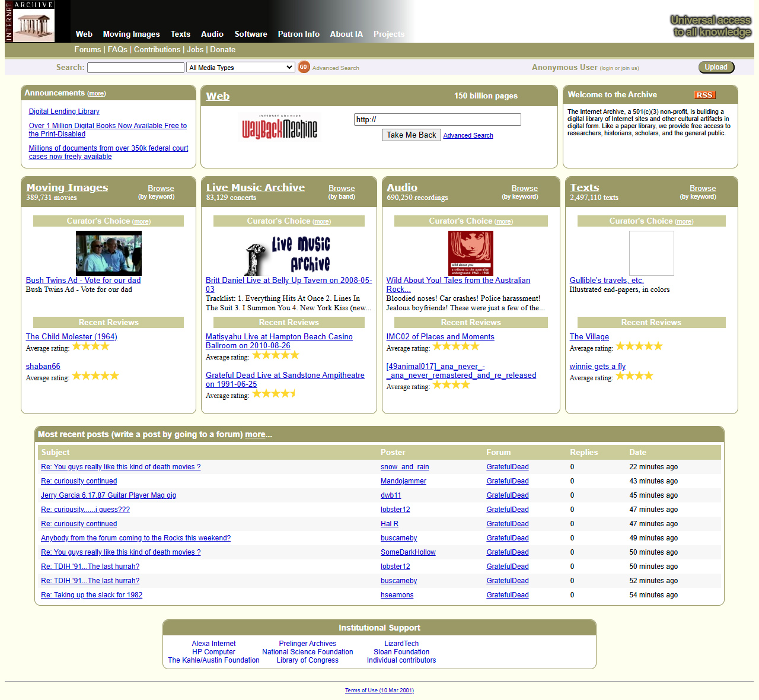Open Alexa Internet supporter link
Screen dimensions: 759x700
click(213, 644)
